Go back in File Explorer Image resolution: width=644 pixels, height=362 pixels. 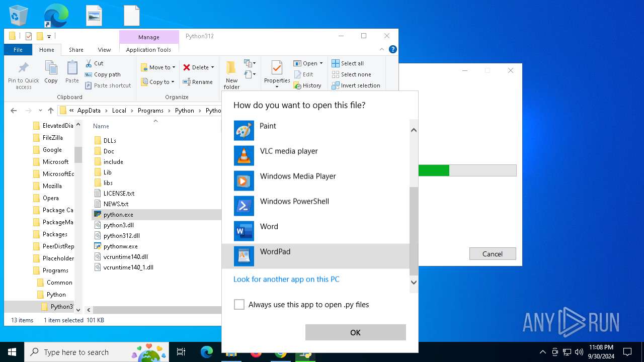pyautogui.click(x=14, y=111)
